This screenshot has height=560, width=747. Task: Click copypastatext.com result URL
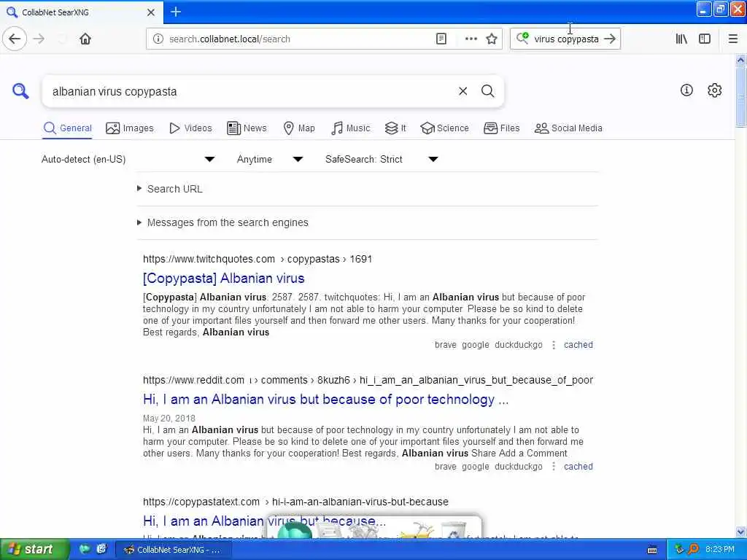(x=295, y=502)
